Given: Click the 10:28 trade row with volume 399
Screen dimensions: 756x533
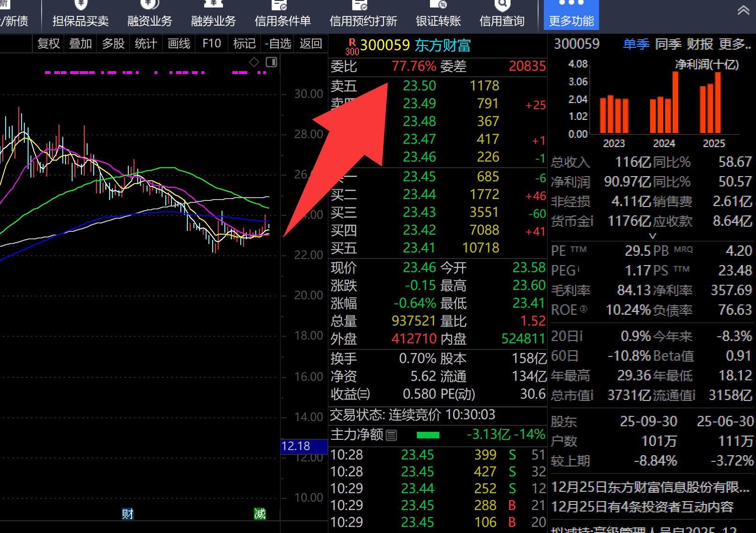Looking at the screenshot, I should pyautogui.click(x=438, y=455).
